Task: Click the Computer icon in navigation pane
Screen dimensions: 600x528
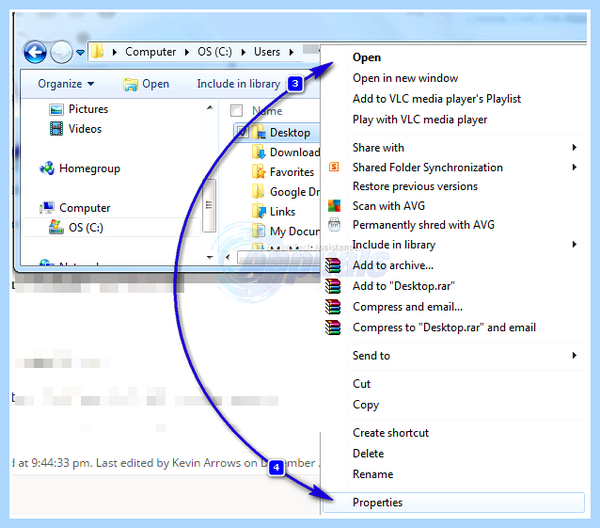Action: coord(47,208)
